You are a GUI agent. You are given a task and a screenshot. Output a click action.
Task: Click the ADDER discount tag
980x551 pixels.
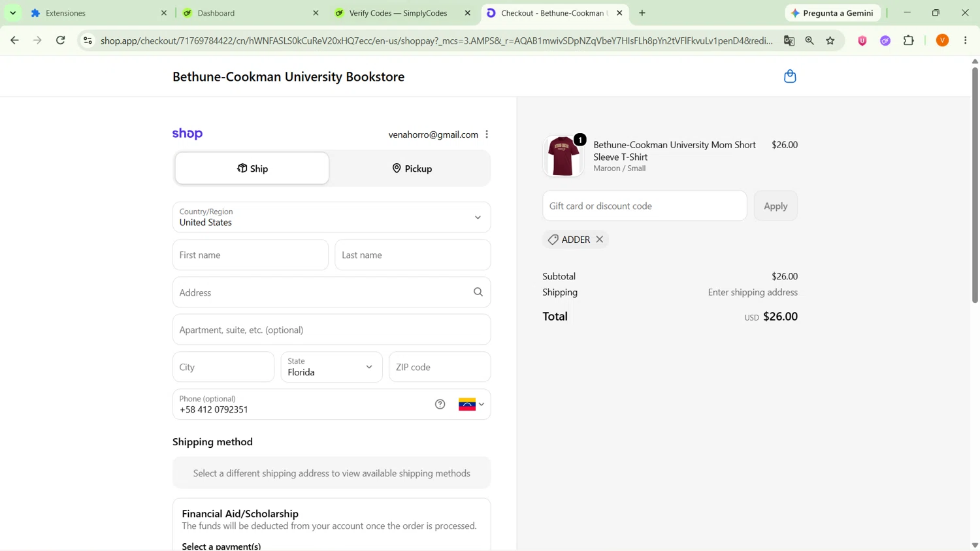coord(576,240)
